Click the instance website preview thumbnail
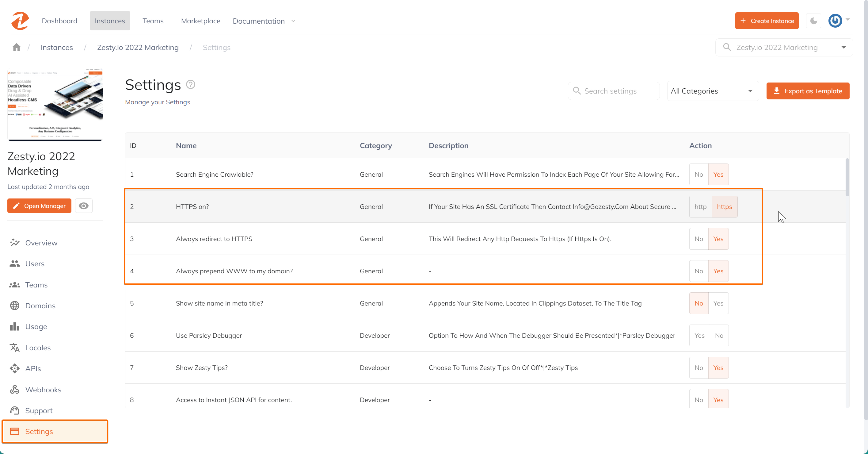The height and width of the screenshot is (454, 868). (x=55, y=104)
